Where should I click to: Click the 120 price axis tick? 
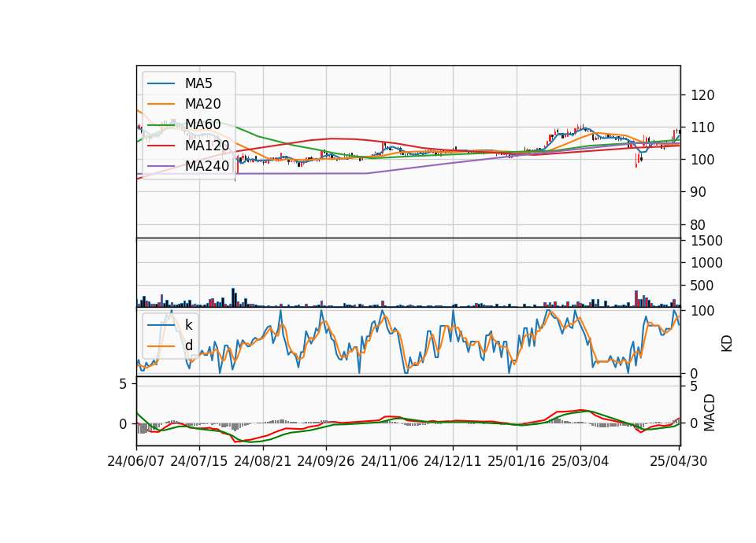point(703,95)
